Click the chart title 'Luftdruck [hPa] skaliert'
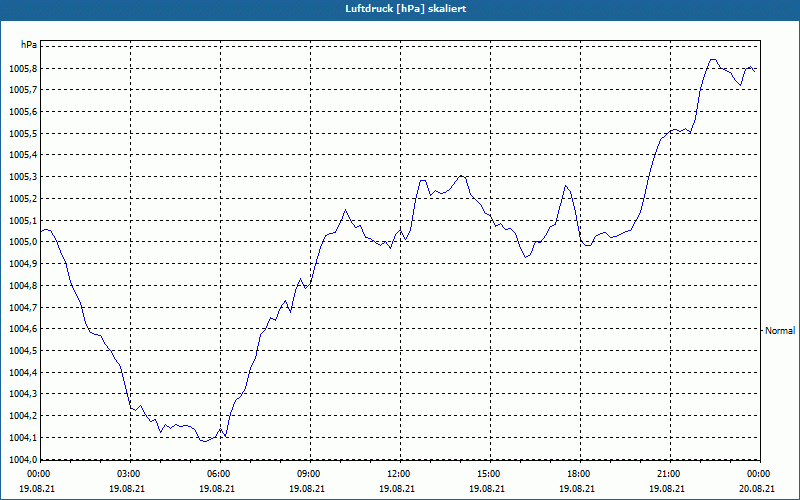The width and height of the screenshot is (800, 500). point(406,9)
